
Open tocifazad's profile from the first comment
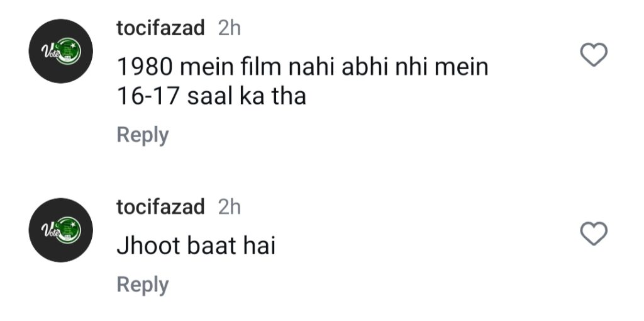160,28
